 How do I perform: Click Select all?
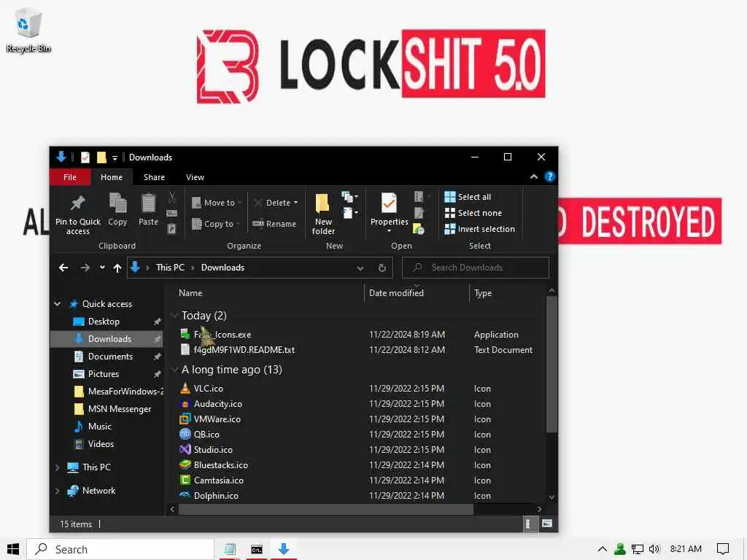pyautogui.click(x=468, y=197)
